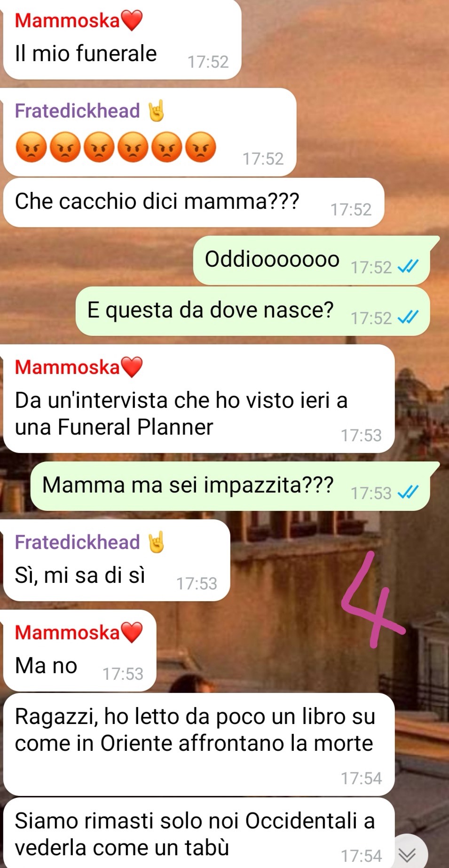Tap read ticks on 'E questa da dove nasce?'
Screen dimensions: 449x868
(408, 318)
